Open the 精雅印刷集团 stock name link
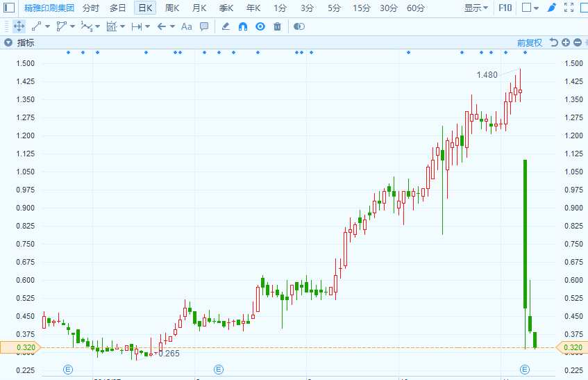 pos(49,8)
